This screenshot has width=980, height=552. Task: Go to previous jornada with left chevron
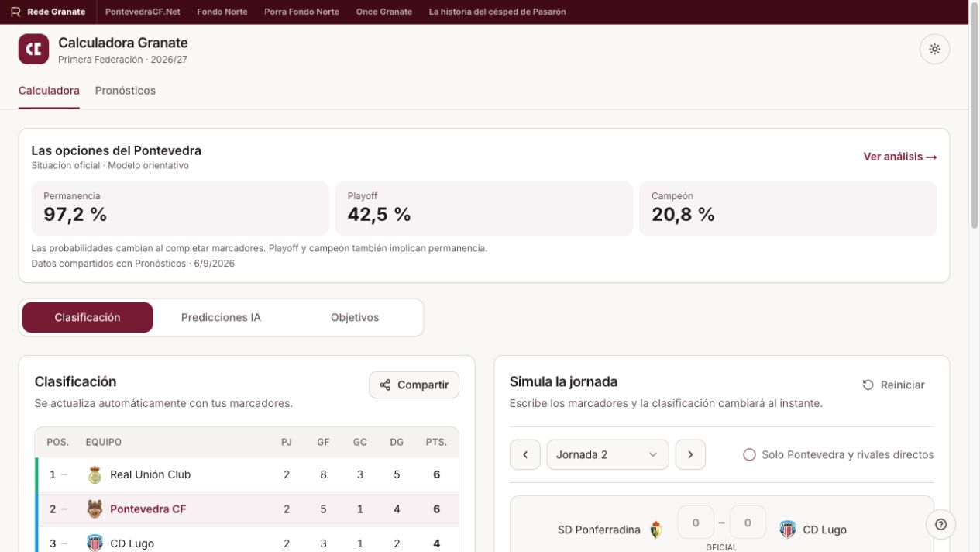pyautogui.click(x=525, y=454)
